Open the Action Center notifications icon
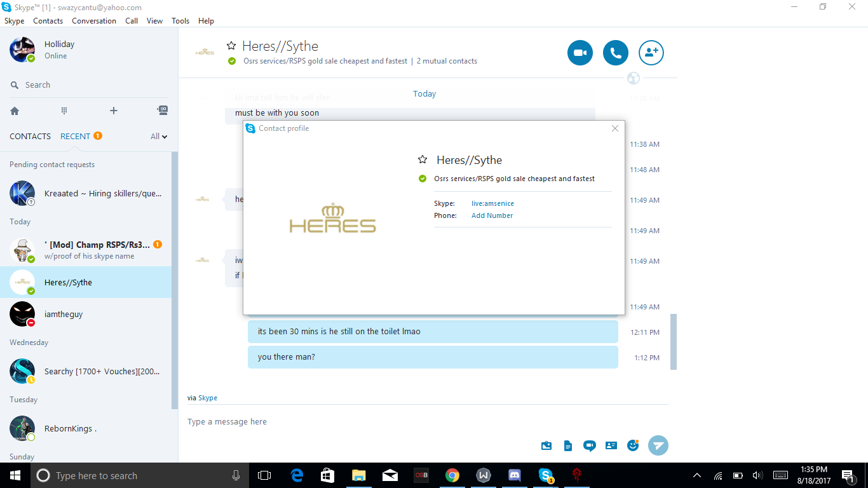 848,475
